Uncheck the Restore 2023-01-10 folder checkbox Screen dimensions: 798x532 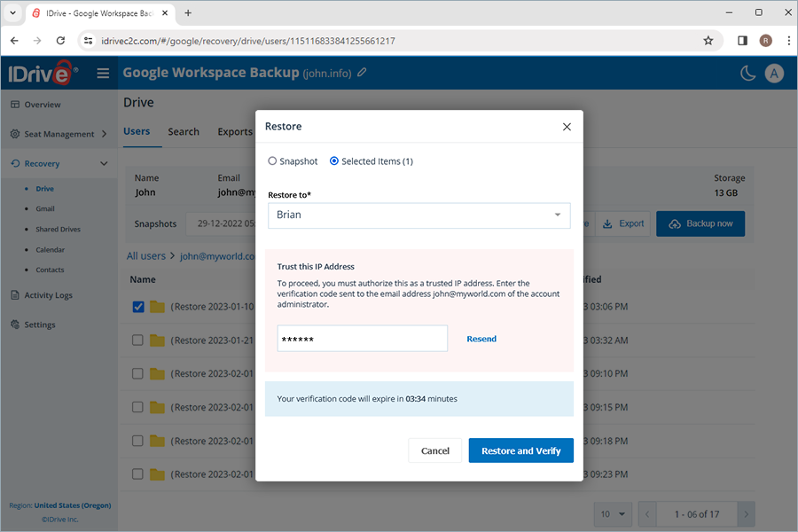[x=138, y=307]
